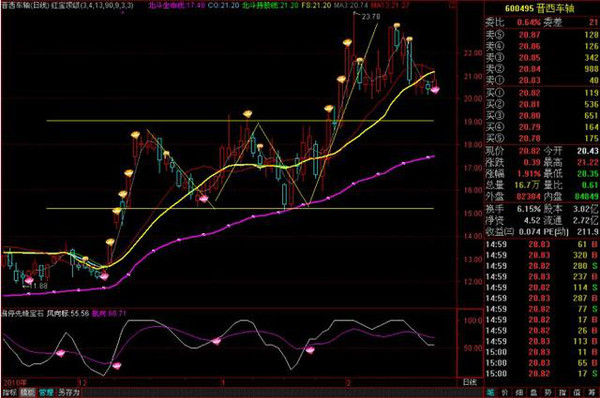Click the leftmost pink gem in the oscillator panel
Screen dimensions: 600x398
(60, 353)
